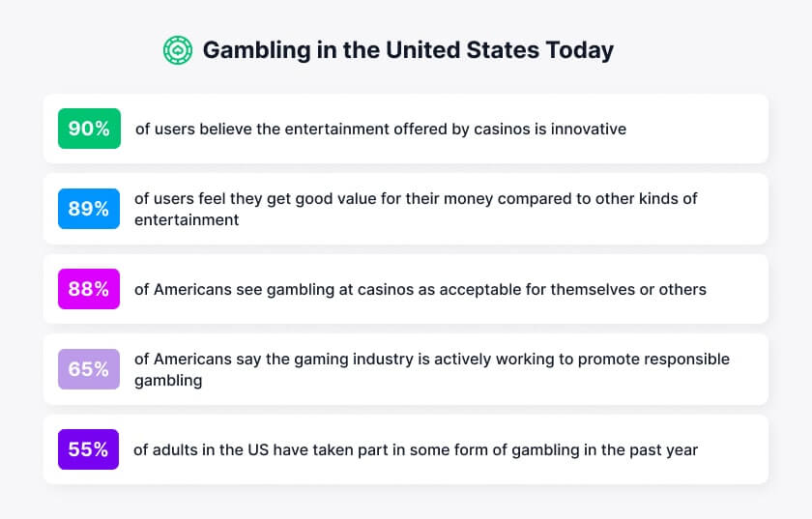Select the gambling acceptable for themselves statement
The image size is (812, 519).
(420, 289)
